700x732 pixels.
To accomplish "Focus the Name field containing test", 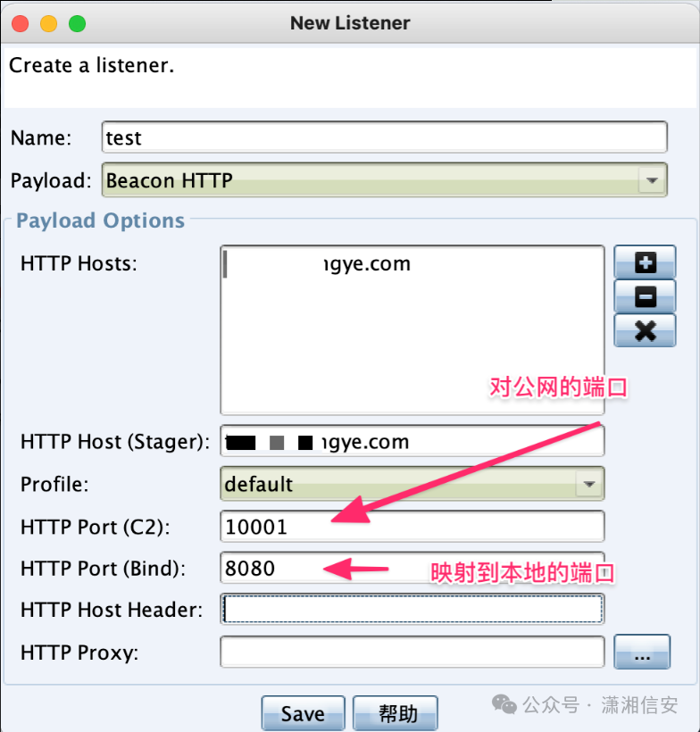I will point(384,137).
